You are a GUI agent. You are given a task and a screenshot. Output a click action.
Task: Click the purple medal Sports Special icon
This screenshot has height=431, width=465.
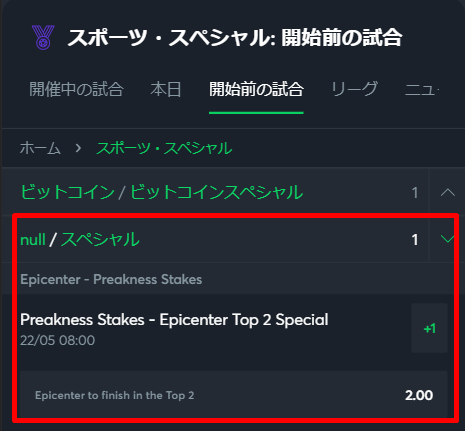43,37
